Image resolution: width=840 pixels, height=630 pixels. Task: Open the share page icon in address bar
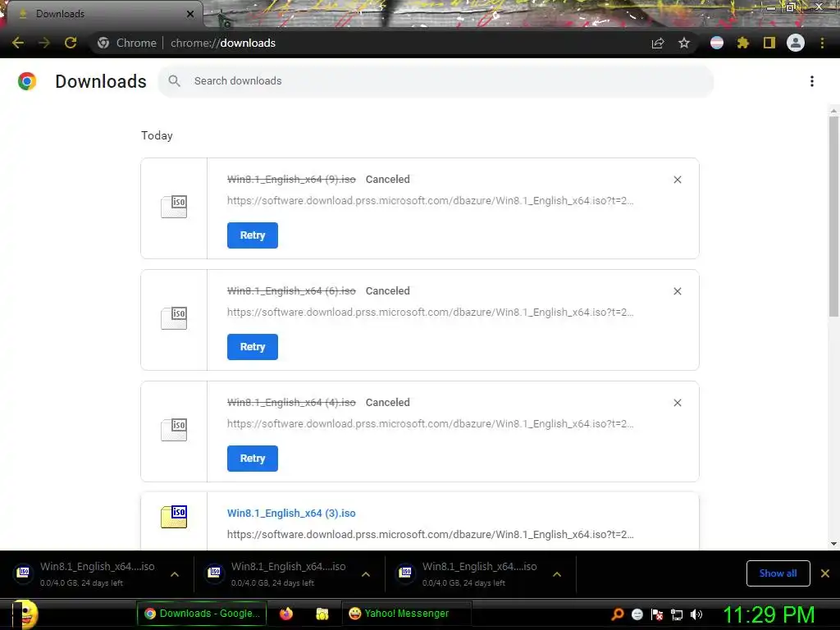pyautogui.click(x=658, y=43)
